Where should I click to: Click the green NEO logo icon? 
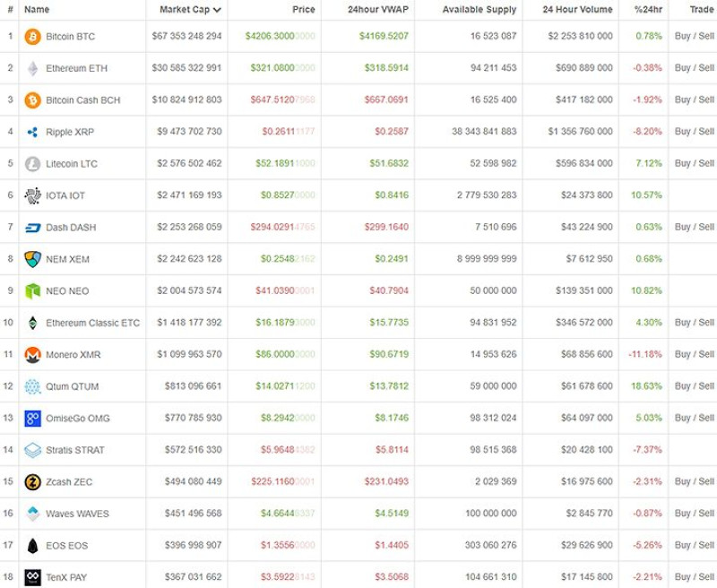tap(32, 290)
